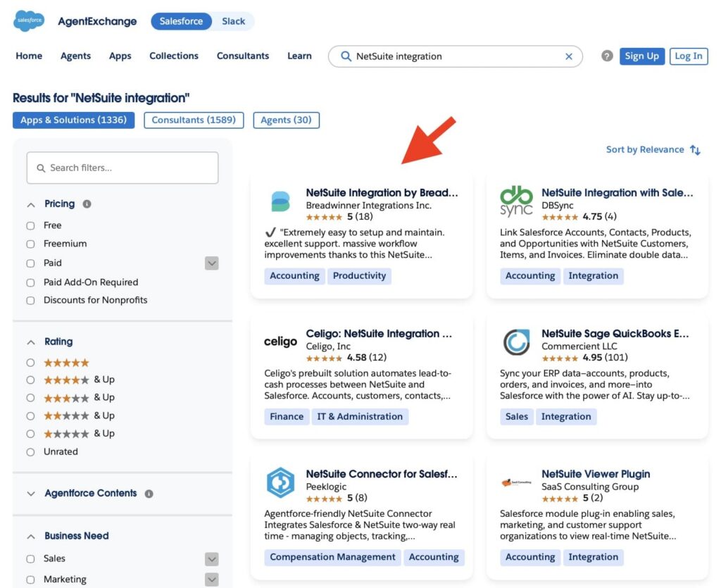The image size is (721, 588).
Task: Focus the main NetSuite integration search field
Action: (456, 56)
